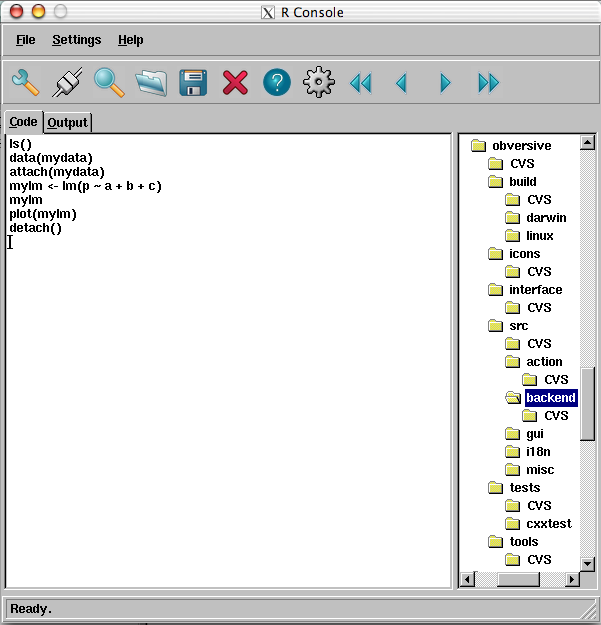Click the gear settings toolbar icon

(x=319, y=83)
